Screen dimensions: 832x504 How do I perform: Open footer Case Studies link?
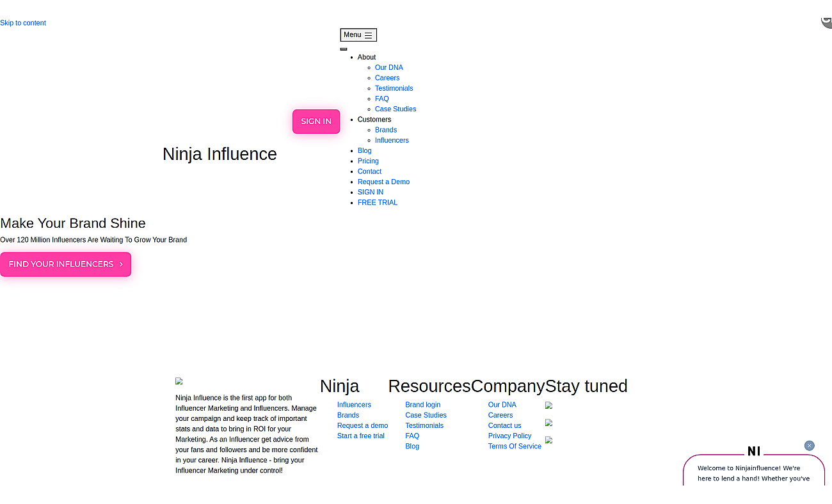click(426, 415)
